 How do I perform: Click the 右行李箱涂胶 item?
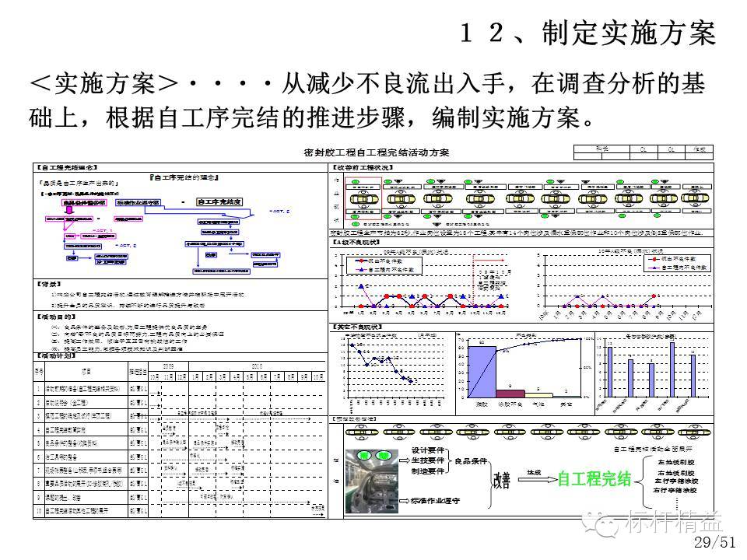tap(675, 490)
